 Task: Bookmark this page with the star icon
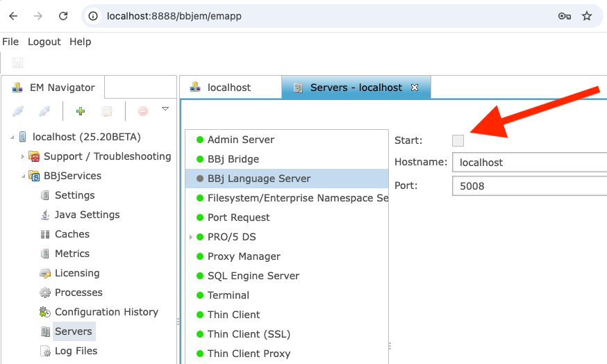pos(587,16)
